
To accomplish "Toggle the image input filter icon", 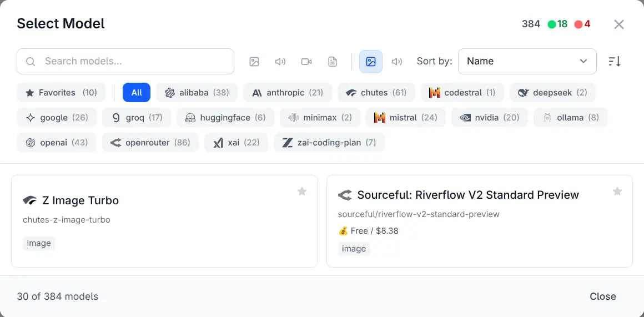I will 254,62.
